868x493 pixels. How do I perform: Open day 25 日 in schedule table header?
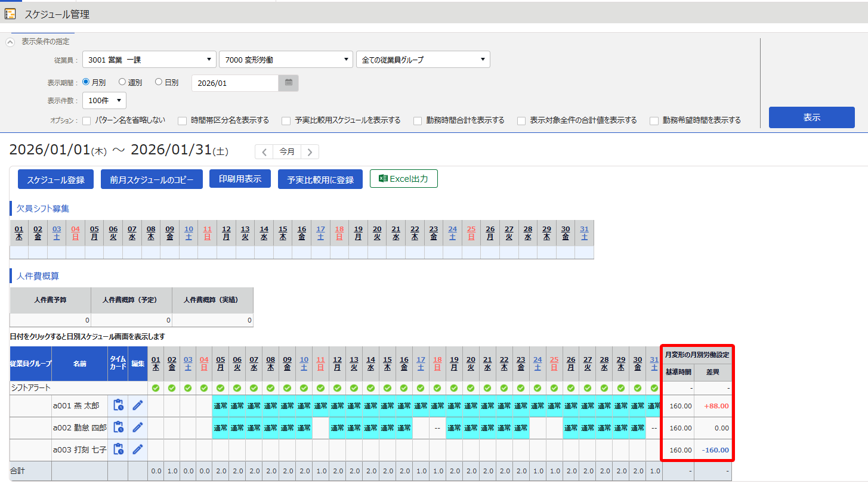(555, 364)
